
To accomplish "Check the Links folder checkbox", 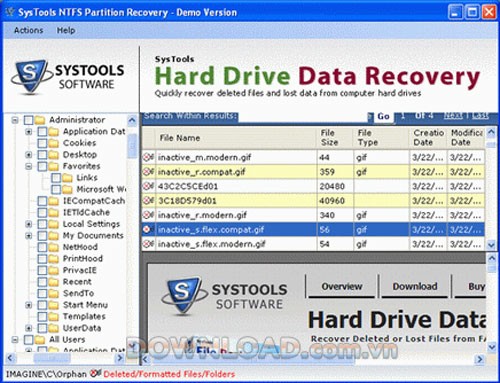I will click(x=56, y=178).
